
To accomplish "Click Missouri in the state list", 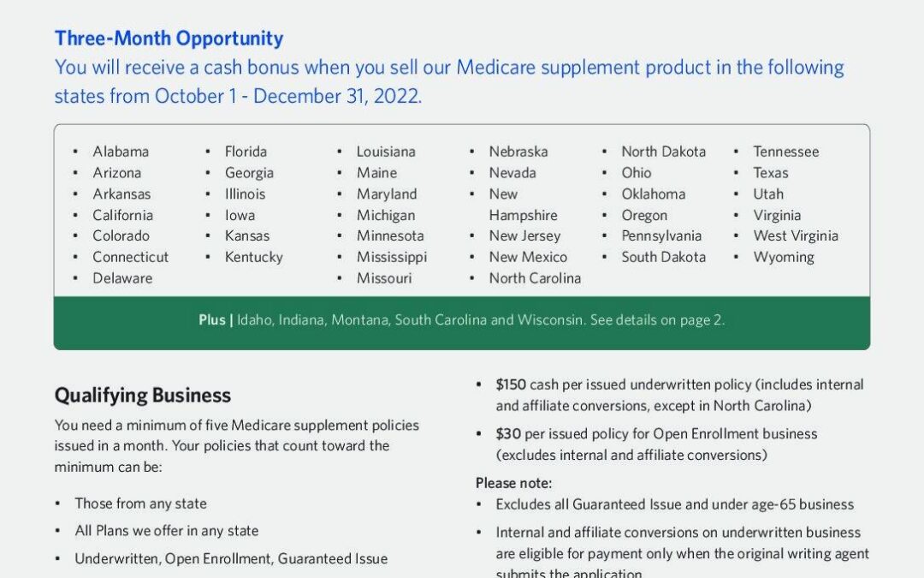I will [384, 278].
